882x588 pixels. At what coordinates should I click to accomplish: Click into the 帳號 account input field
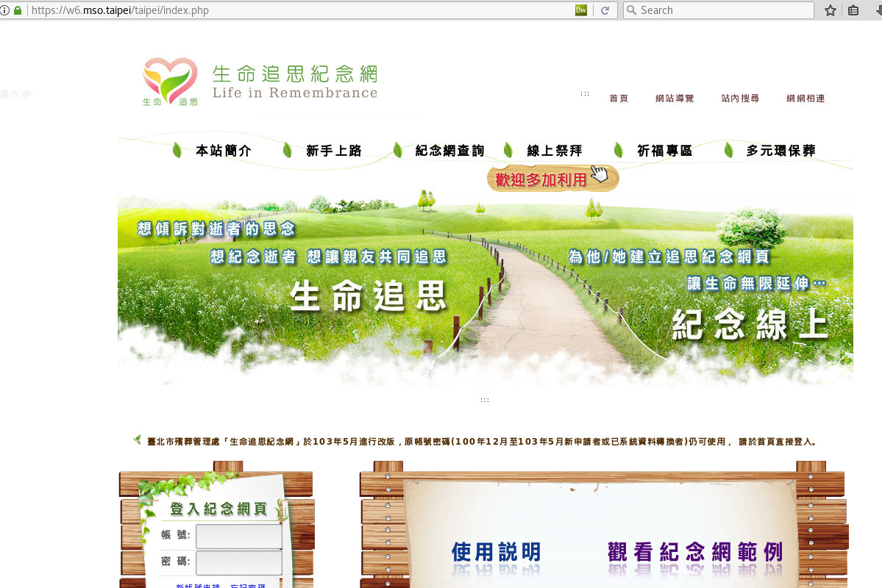[x=239, y=537]
